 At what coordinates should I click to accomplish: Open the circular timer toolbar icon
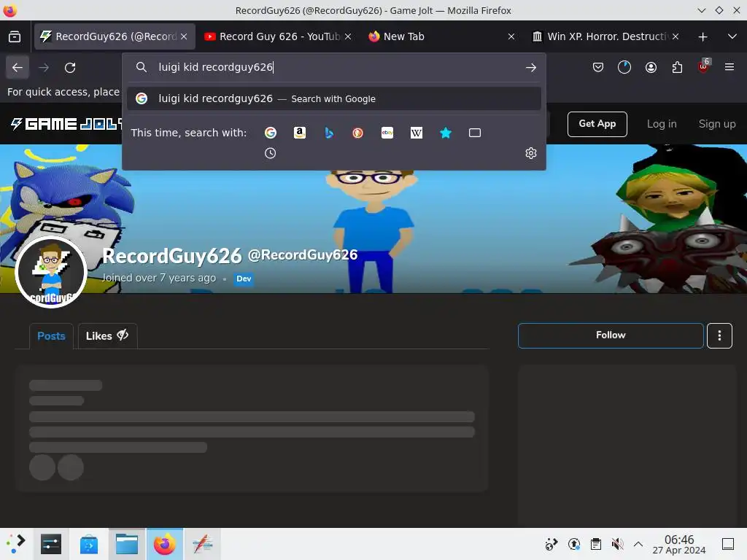point(624,67)
